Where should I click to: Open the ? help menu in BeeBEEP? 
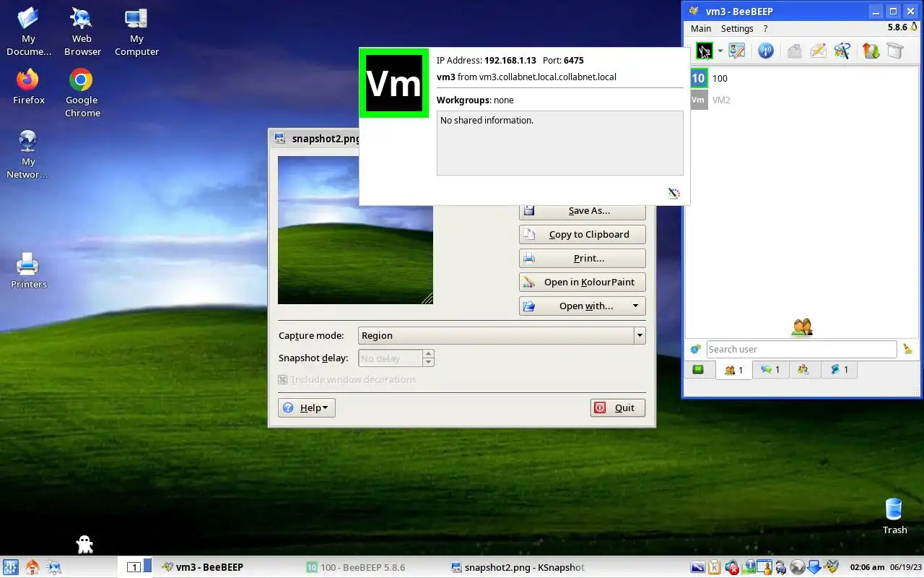765,28
